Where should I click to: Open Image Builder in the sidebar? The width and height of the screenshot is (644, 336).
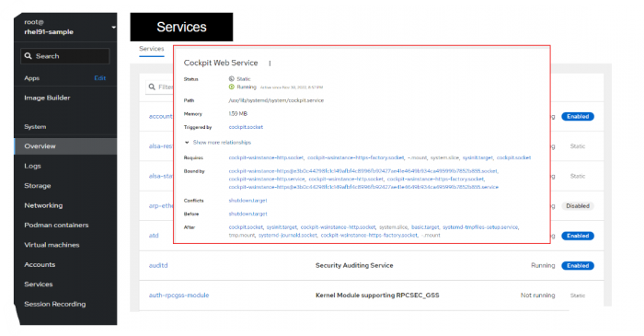47,98
